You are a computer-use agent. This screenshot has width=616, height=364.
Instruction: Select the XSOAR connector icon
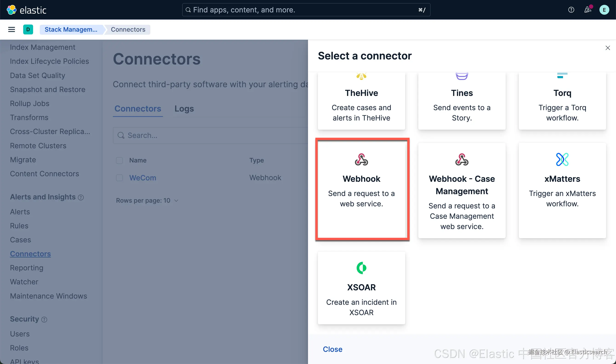pos(361,268)
